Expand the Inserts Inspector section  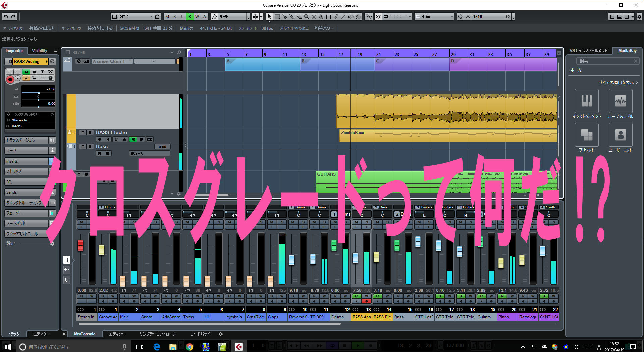point(27,161)
